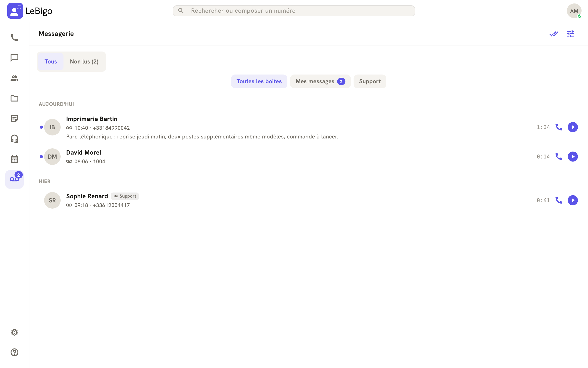
Task: Play Sophie Renard voicemail
Action: click(x=573, y=200)
